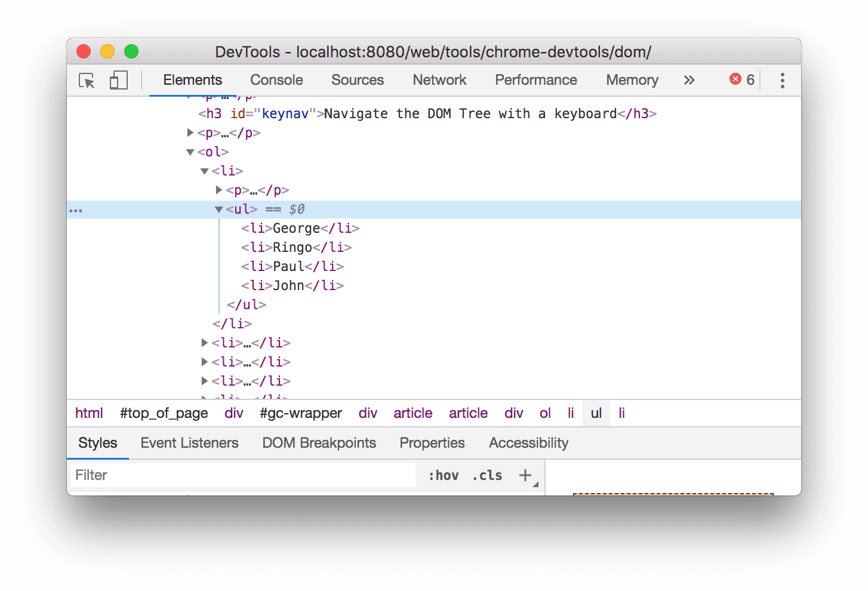Switch to the Accessibility pane
Viewport: 868px width, 591px height.
pyautogui.click(x=528, y=443)
